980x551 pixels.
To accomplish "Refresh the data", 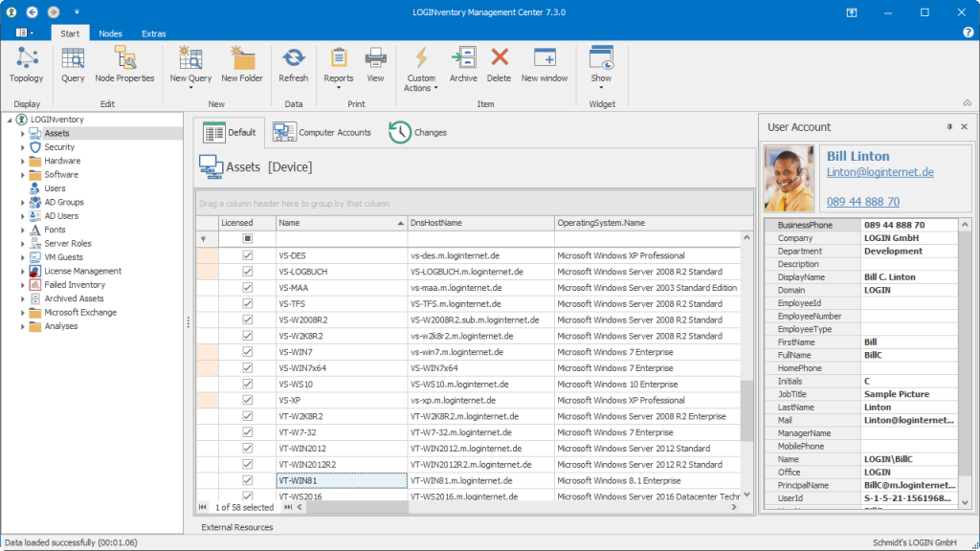I will (293, 65).
